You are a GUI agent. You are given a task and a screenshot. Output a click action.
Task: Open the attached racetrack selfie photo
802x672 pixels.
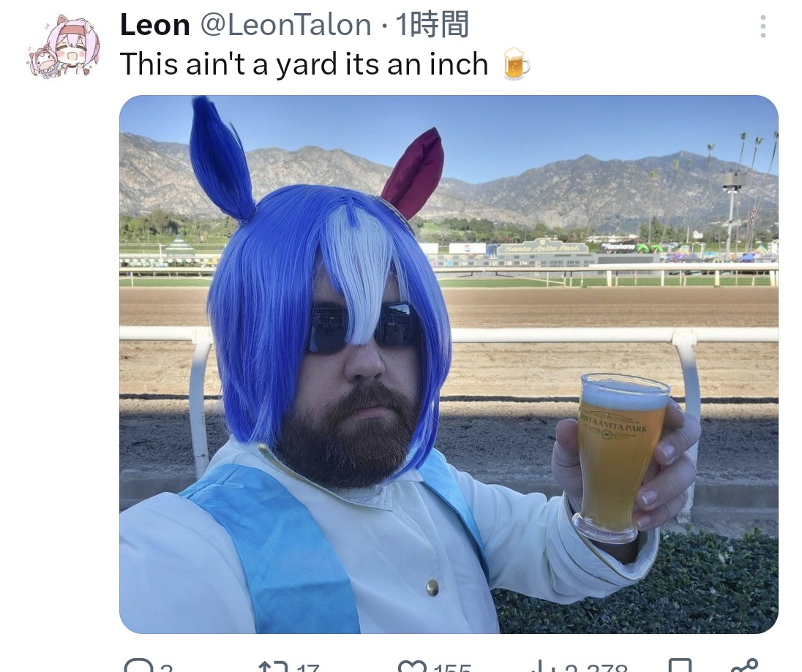coord(449,364)
